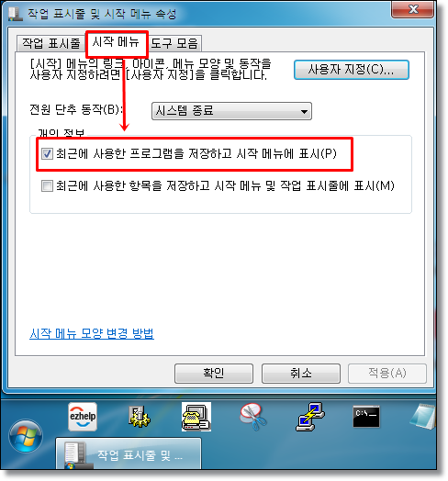
Task: Switch to the 작업 표시줄 tab
Action: (x=50, y=43)
